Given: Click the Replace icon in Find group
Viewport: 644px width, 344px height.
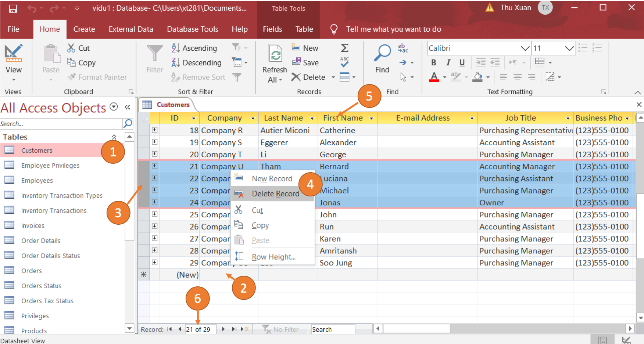Looking at the screenshot, I should pos(403,48).
